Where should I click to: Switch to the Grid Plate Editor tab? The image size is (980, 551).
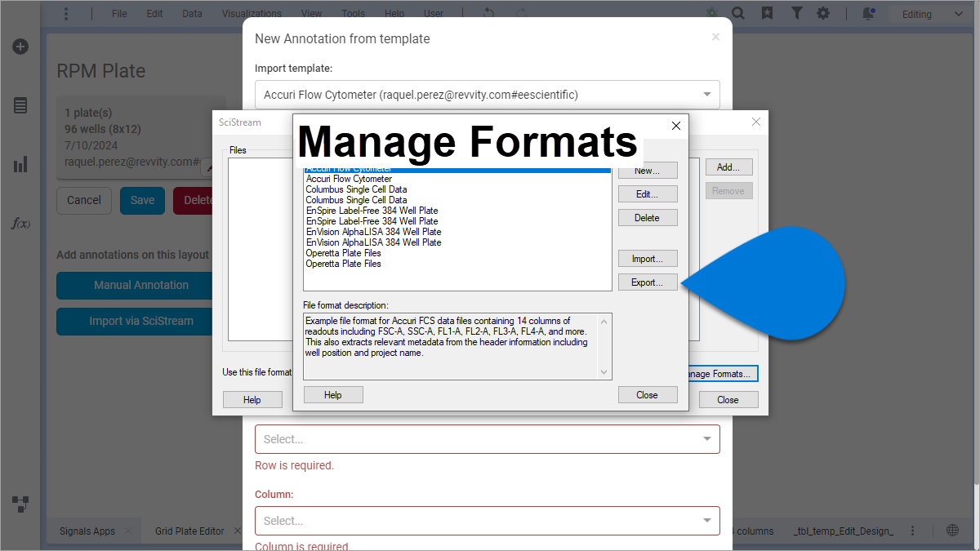click(189, 531)
